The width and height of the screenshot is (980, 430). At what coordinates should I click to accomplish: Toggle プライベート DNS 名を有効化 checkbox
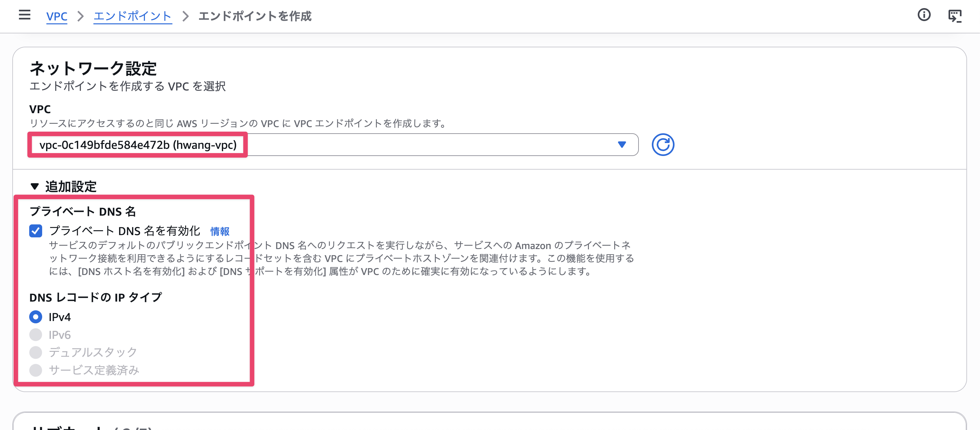coord(36,231)
